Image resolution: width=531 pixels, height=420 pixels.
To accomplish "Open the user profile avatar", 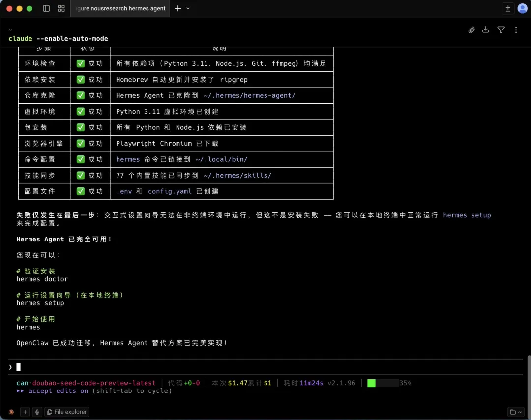I will 523,9.
